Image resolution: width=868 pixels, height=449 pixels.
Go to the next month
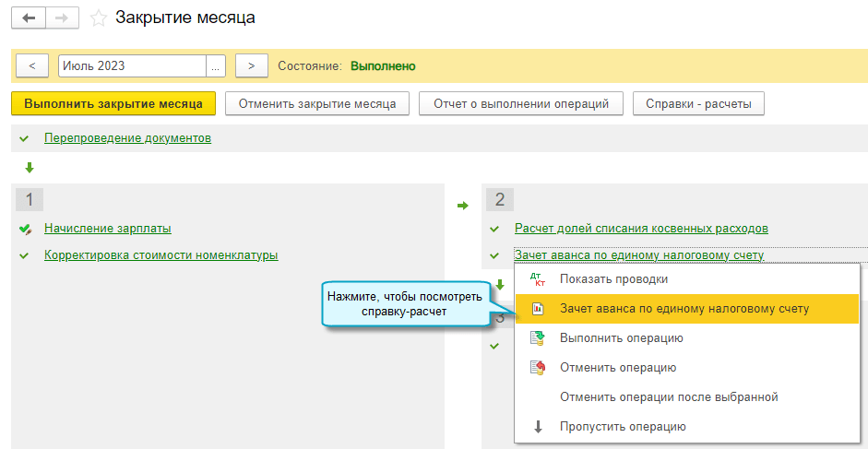pyautogui.click(x=251, y=66)
